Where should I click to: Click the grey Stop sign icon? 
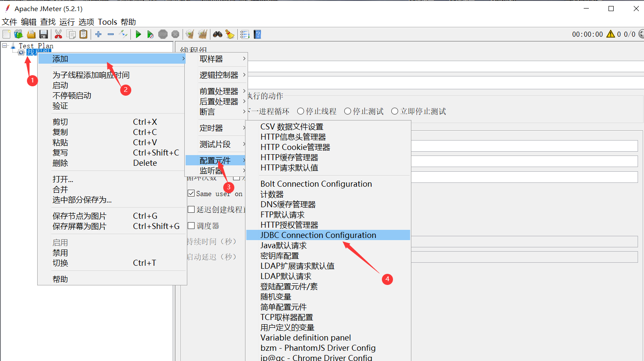(163, 34)
